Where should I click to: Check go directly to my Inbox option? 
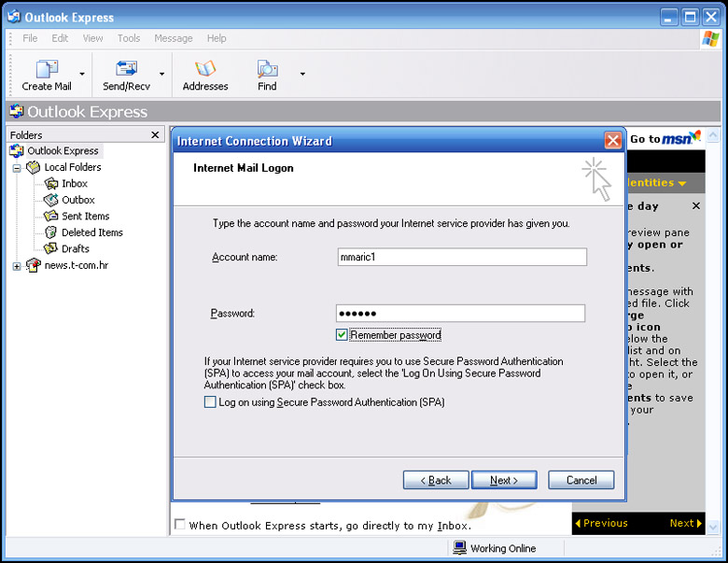(x=180, y=525)
